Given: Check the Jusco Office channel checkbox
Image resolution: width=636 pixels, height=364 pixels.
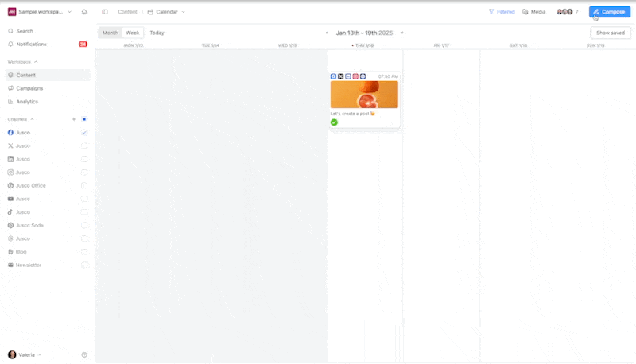Looking at the screenshot, I should 84,185.
